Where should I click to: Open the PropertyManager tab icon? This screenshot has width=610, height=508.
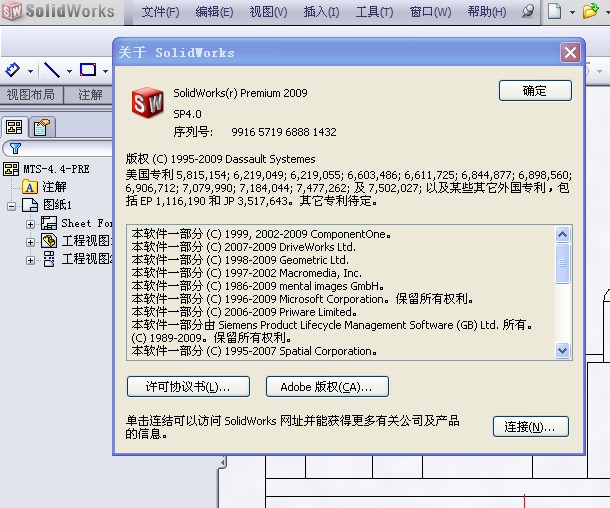(42, 127)
